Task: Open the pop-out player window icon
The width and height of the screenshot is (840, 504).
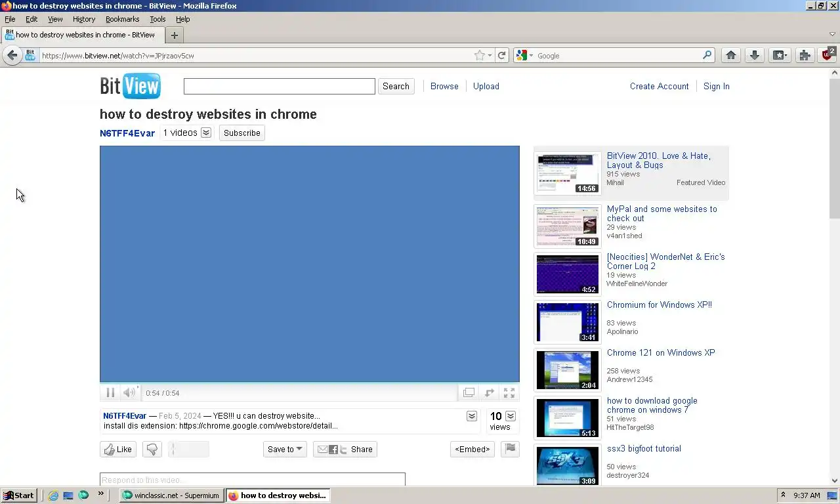Action: tap(469, 393)
